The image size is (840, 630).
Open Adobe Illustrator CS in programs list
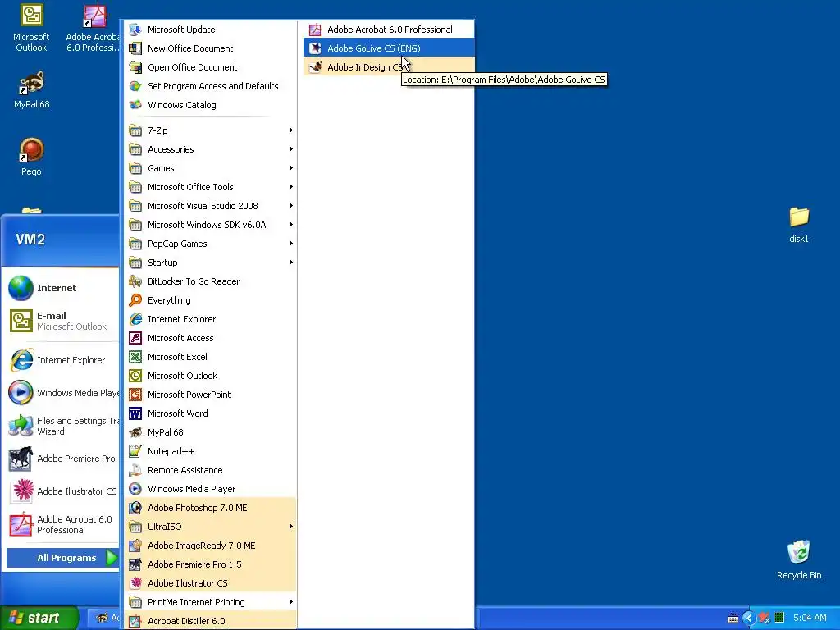coord(211,583)
